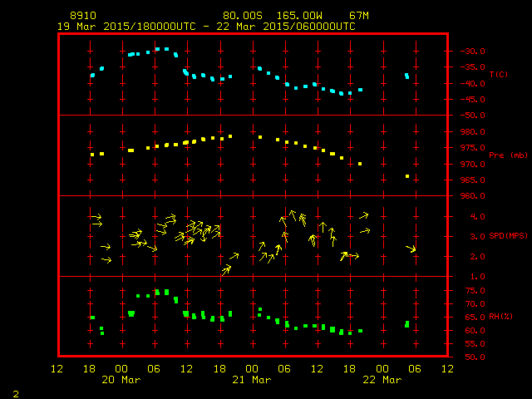Click the "00" hour label above "21 Mar"
This screenshot has width=532, height=399.
[252, 369]
